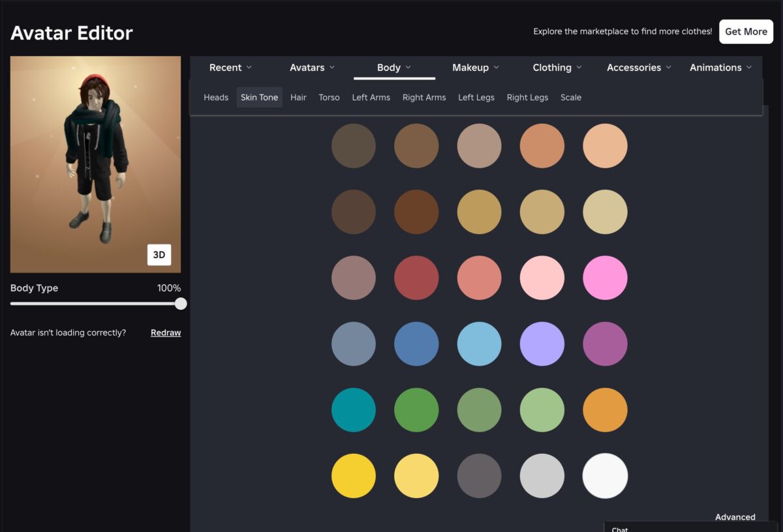Viewport: 783px width, 532px height.
Task: Select the dark red skin tone swatch
Action: tap(416, 278)
